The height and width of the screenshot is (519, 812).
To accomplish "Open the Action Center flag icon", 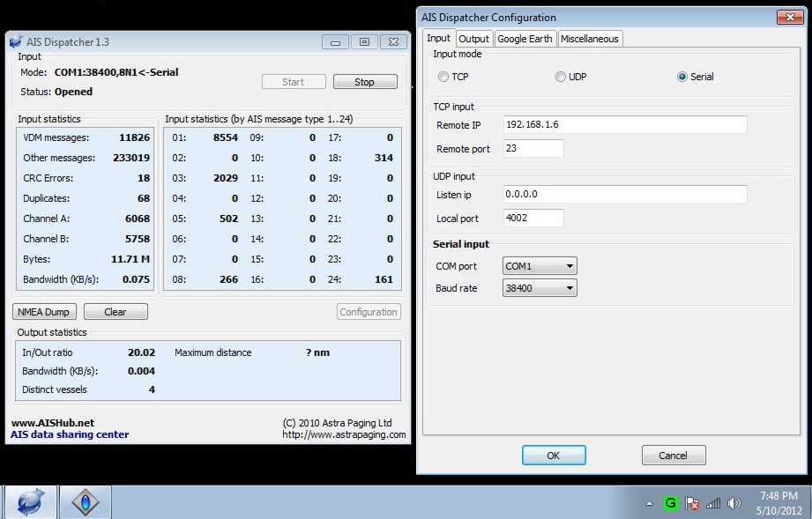I will tap(692, 503).
